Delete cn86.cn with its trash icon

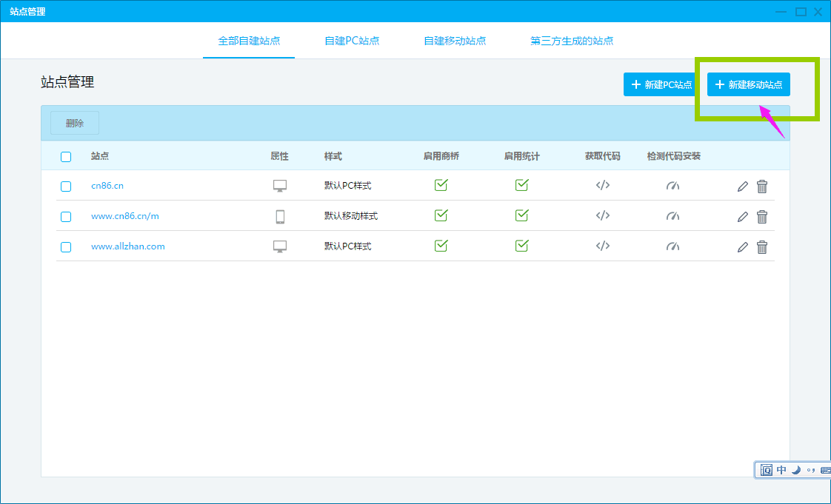762,187
